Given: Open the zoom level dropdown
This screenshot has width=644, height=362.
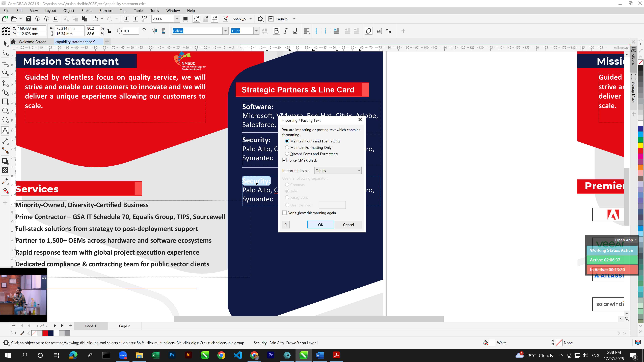Looking at the screenshot, I should tap(177, 19).
